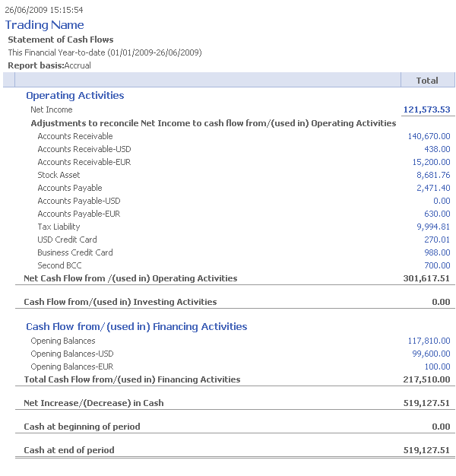
Task: Click the Accounts Receivable value 140,670.00
Action: pyautogui.click(x=429, y=136)
